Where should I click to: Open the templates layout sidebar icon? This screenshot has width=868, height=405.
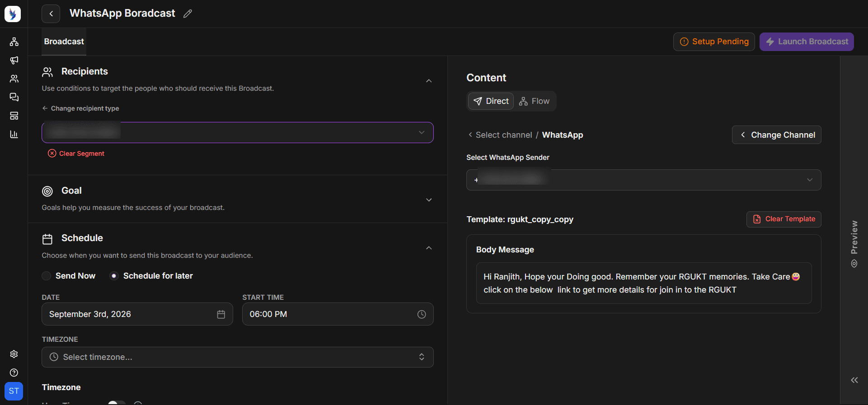(14, 116)
